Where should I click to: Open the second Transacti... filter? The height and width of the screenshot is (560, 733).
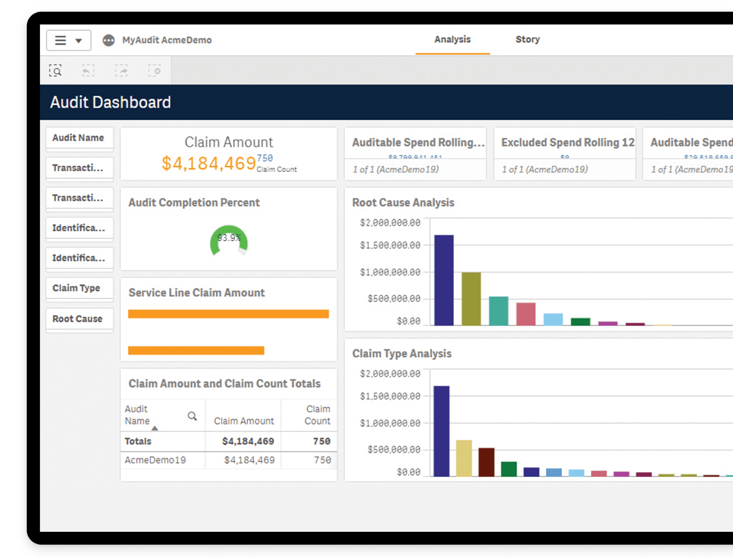(80, 199)
